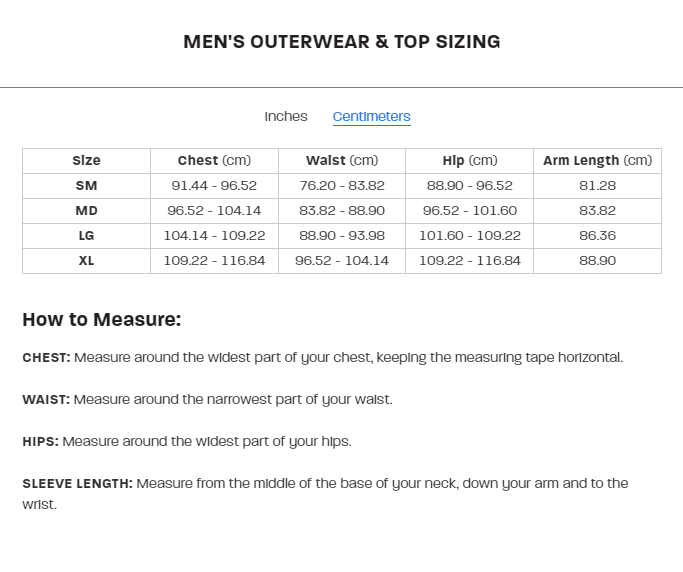Click the Size column header
The image size is (683, 572).
[86, 161]
